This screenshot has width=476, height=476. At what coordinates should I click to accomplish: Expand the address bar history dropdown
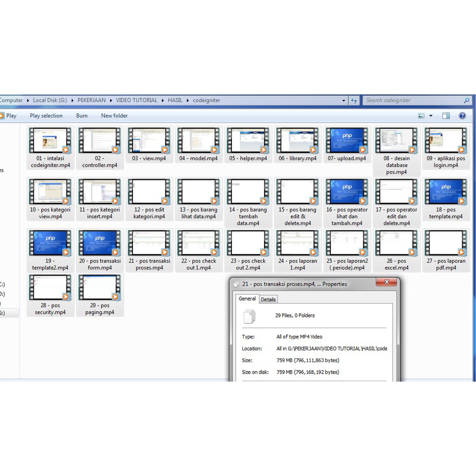344,100
